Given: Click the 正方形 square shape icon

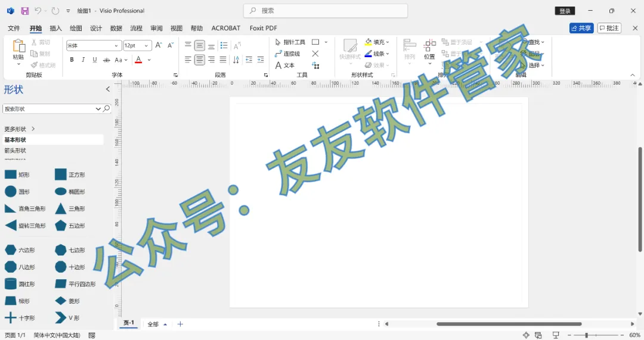Looking at the screenshot, I should [60, 174].
